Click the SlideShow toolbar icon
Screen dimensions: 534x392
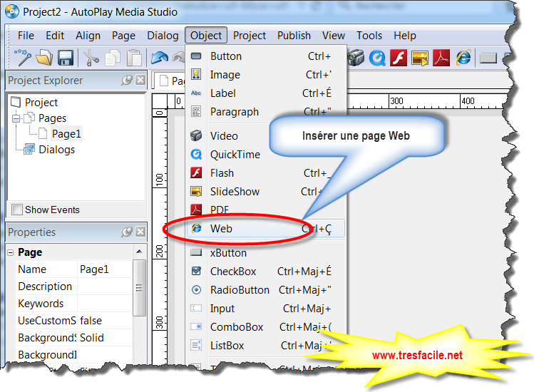420,58
